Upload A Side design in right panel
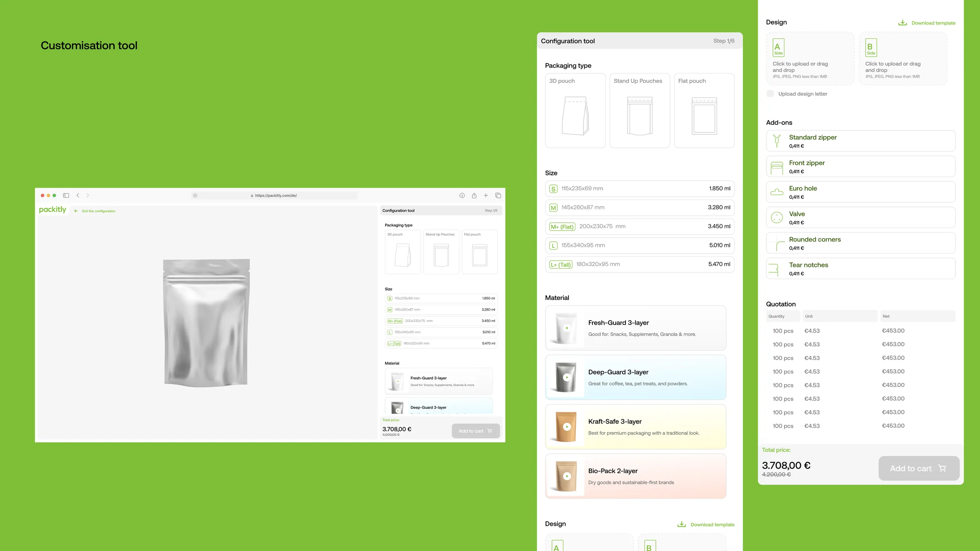The height and width of the screenshot is (551, 980). click(x=810, y=59)
